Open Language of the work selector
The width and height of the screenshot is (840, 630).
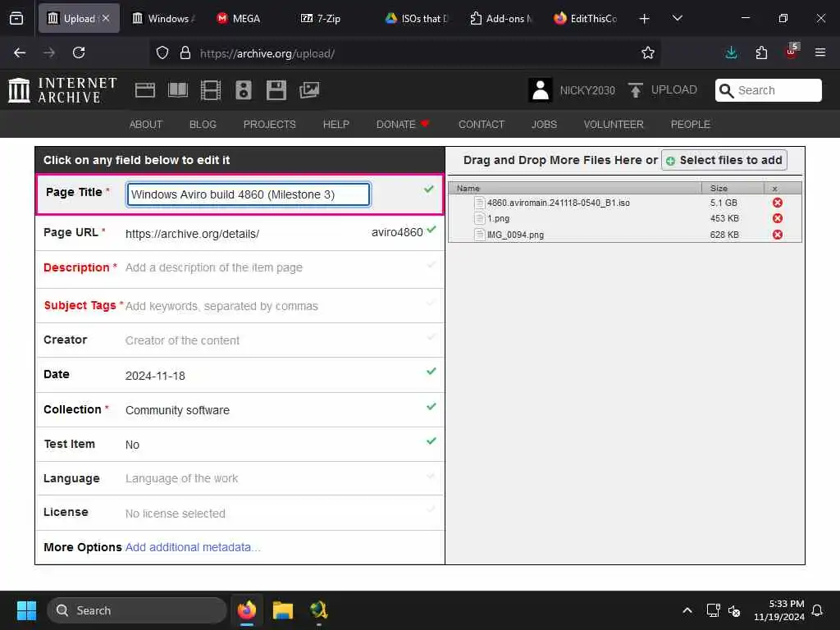point(181,478)
